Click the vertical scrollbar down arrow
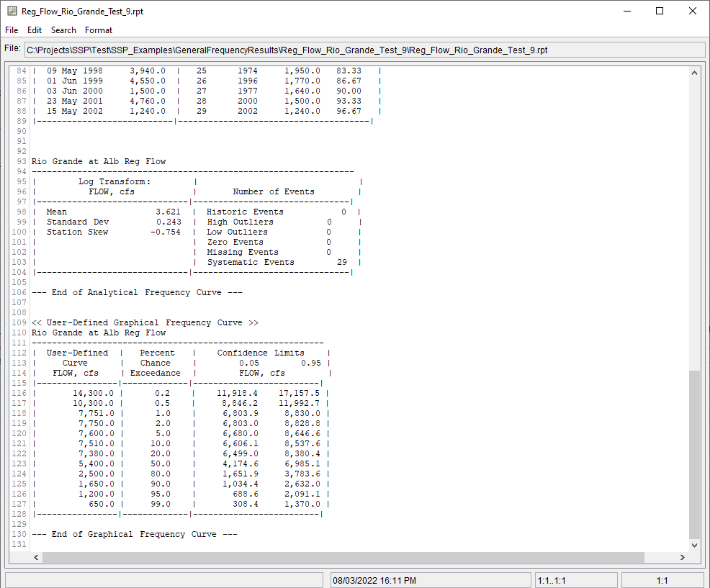Screen dimensions: 710x588 pos(694,546)
